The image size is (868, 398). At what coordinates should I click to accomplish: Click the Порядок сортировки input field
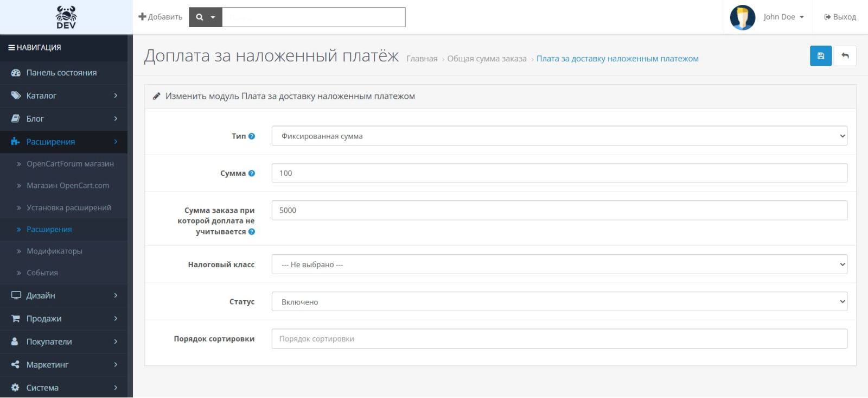point(559,339)
